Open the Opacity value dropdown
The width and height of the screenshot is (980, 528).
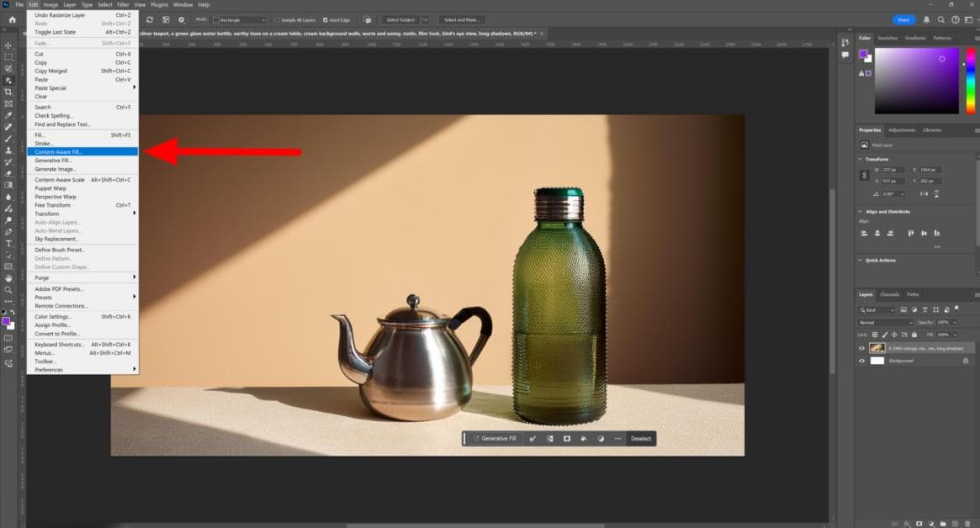tap(956, 322)
